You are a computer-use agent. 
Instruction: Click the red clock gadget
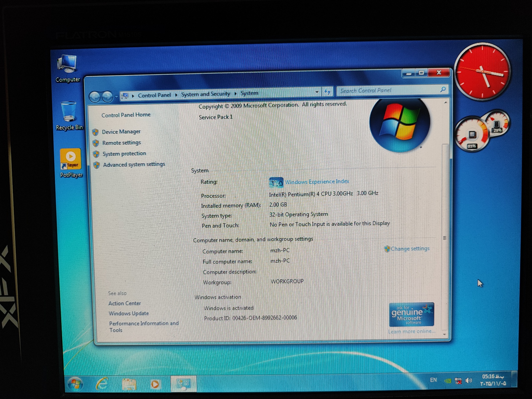[482, 71]
